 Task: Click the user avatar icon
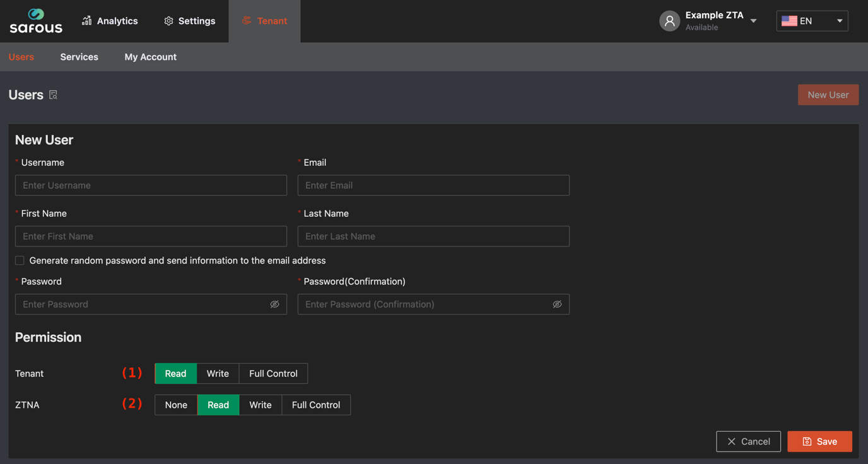pos(669,21)
